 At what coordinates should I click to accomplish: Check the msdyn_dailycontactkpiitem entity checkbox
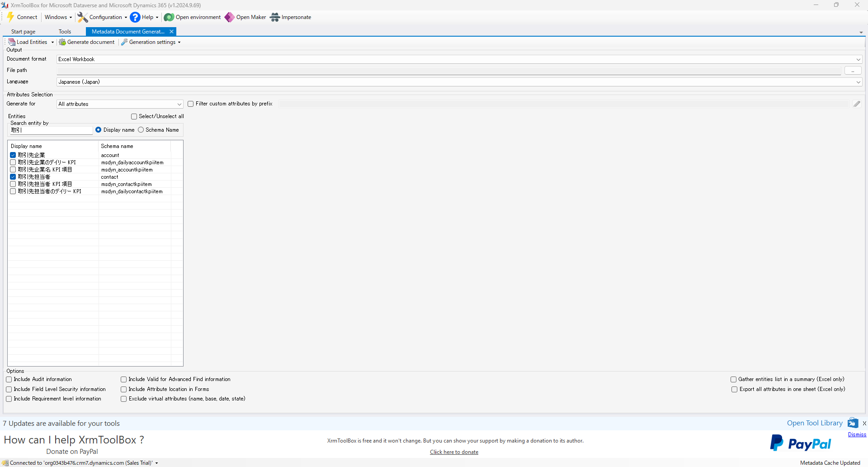(13, 191)
